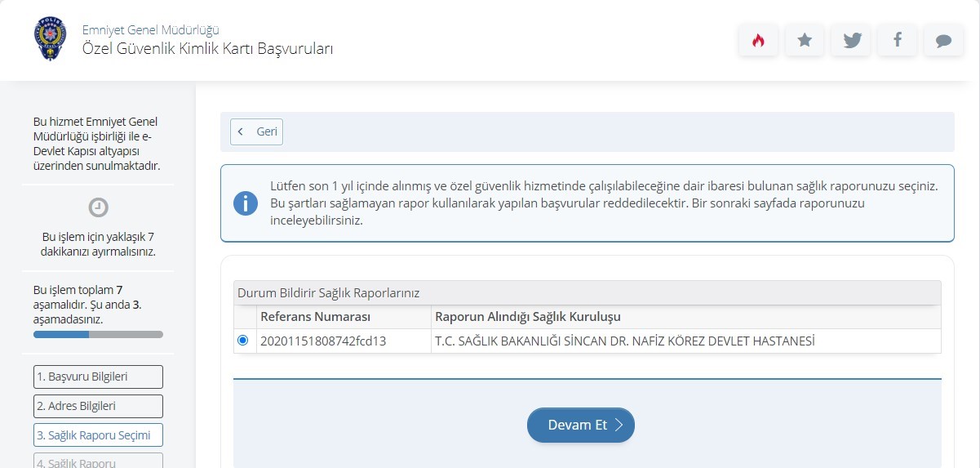The width and height of the screenshot is (980, 468).
Task: Click the Sincan Dr. Nafiz Körez hospital cell
Action: (x=625, y=341)
